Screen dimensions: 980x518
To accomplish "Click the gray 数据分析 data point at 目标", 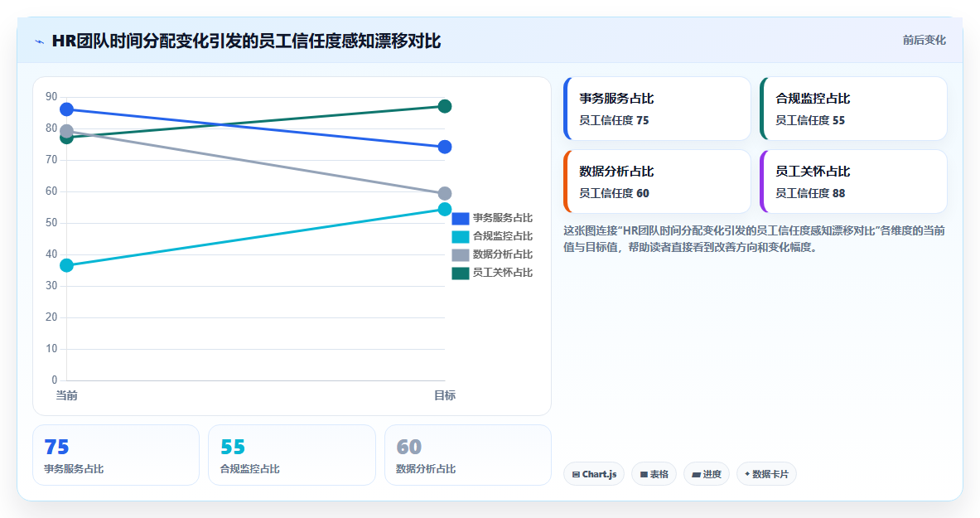I will point(444,193).
